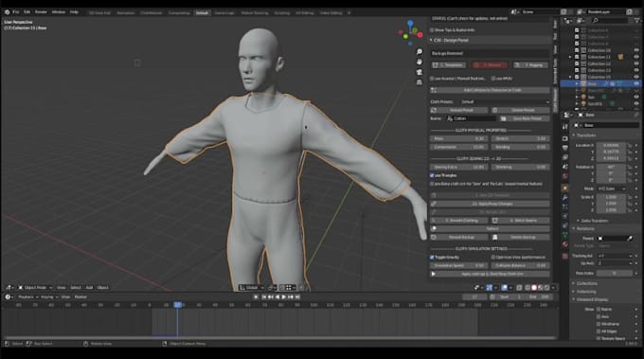Click the viewport overlays icon
The image size is (644, 359).
(x=505, y=288)
